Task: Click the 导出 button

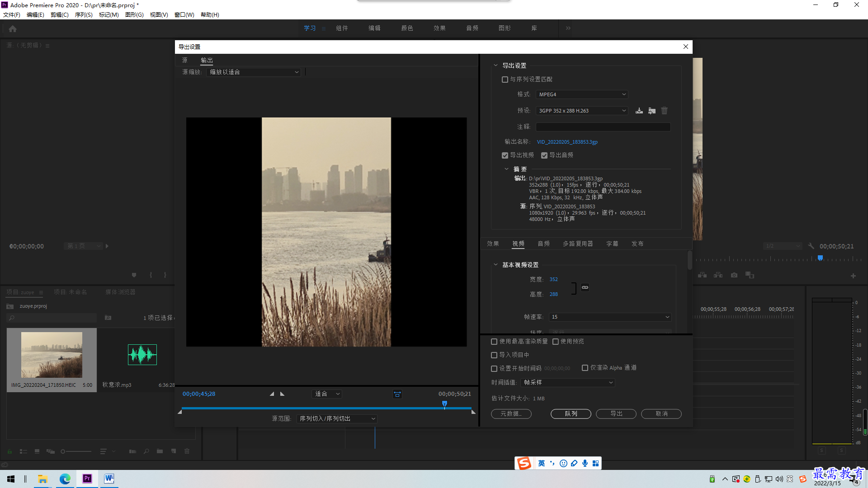Action: (616, 414)
